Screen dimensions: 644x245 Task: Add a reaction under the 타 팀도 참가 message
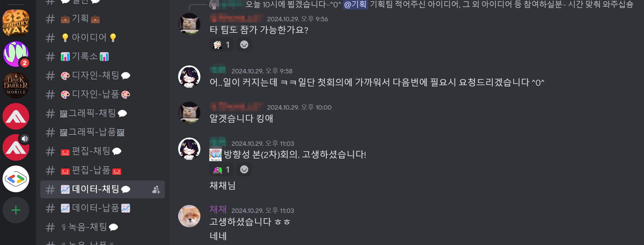(x=244, y=44)
